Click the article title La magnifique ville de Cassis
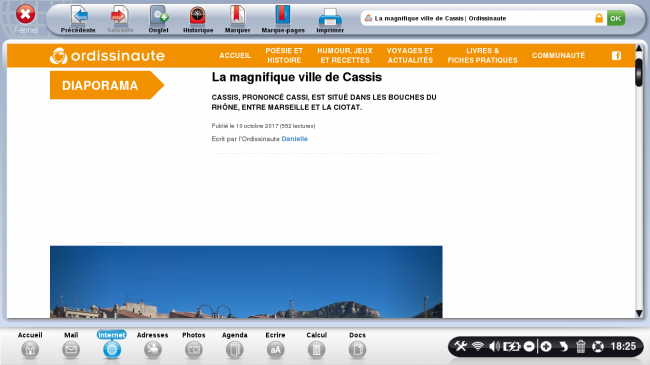Image resolution: width=650 pixels, height=365 pixels. click(297, 77)
